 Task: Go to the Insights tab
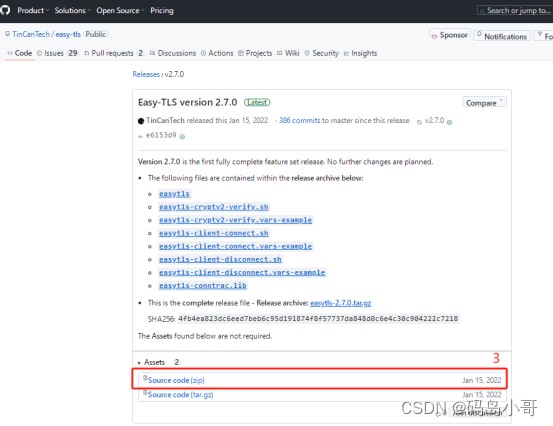pyautogui.click(x=360, y=53)
